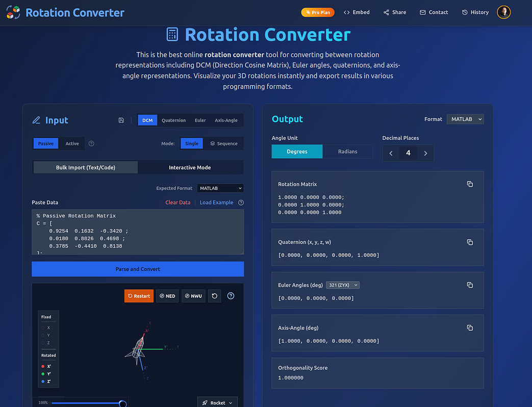This screenshot has height=407, width=532.
Task: Copy the Euler Angles output
Action: [470, 285]
